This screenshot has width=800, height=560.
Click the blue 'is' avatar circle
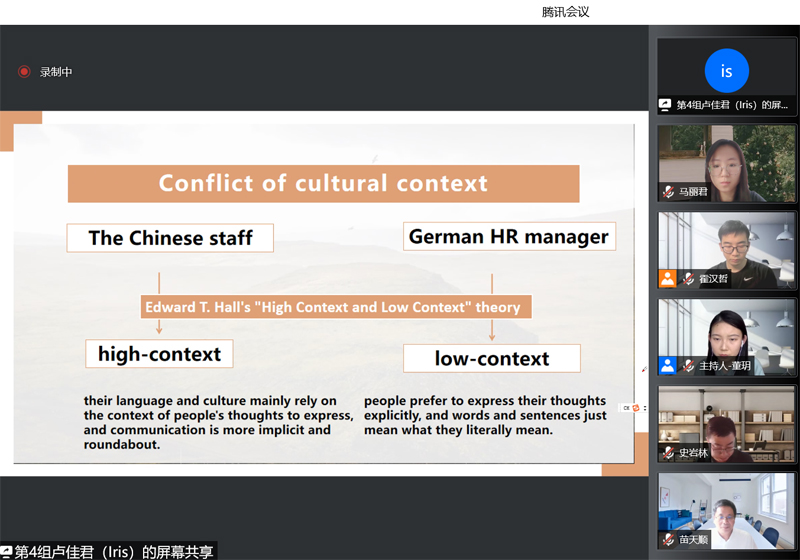[x=726, y=71]
